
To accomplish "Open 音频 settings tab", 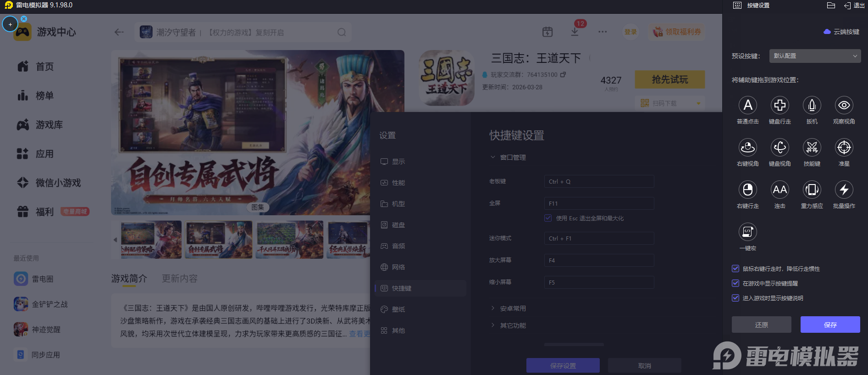I will 393,246.
